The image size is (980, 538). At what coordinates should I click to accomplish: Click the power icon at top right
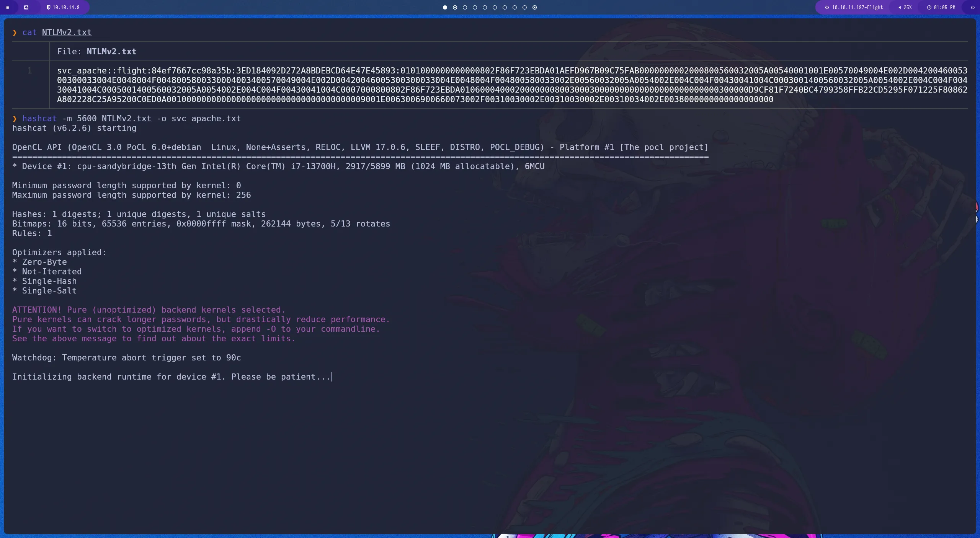tap(972, 7)
